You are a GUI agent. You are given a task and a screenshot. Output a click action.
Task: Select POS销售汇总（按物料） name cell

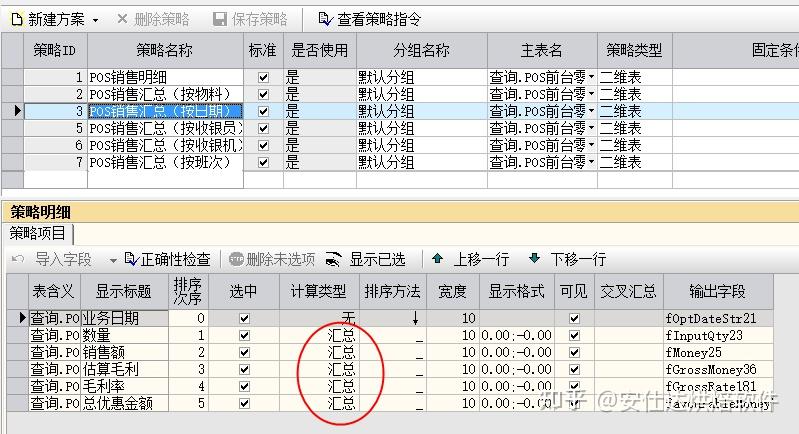[165, 94]
